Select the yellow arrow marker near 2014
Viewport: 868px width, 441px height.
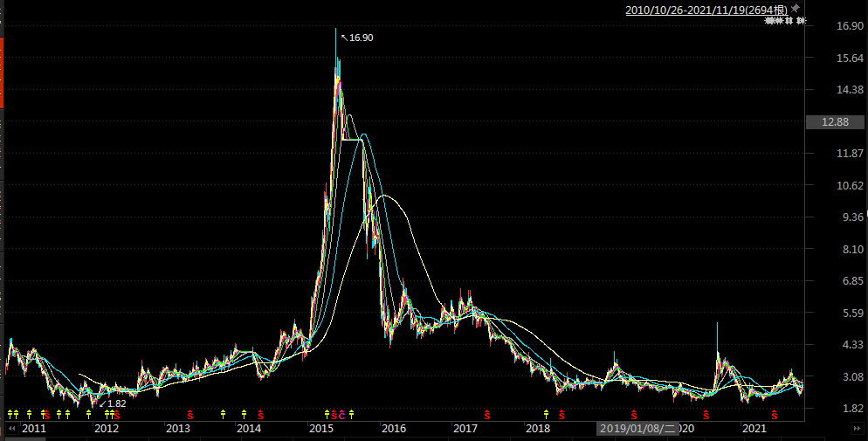tap(244, 414)
